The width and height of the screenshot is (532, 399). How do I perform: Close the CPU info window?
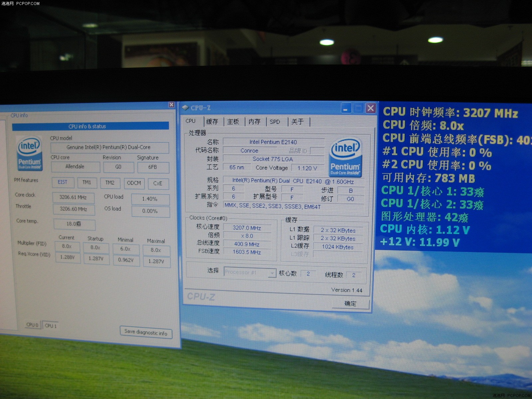171,105
